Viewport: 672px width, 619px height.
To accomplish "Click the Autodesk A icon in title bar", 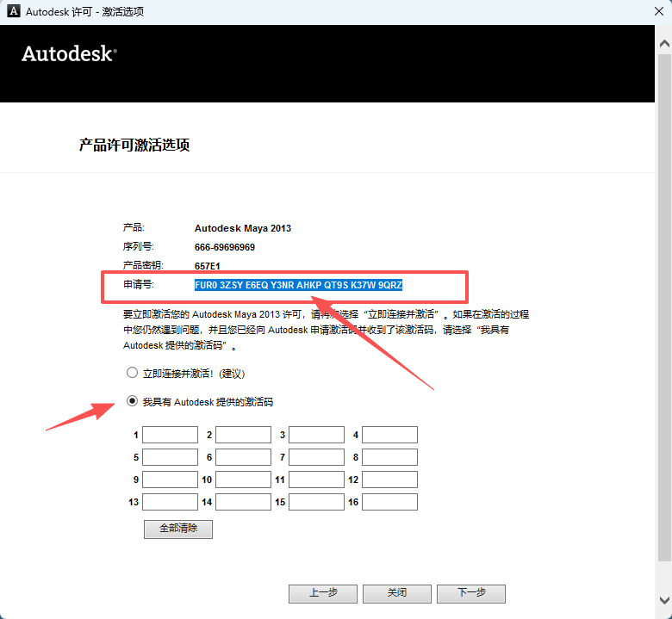I will 14,11.
